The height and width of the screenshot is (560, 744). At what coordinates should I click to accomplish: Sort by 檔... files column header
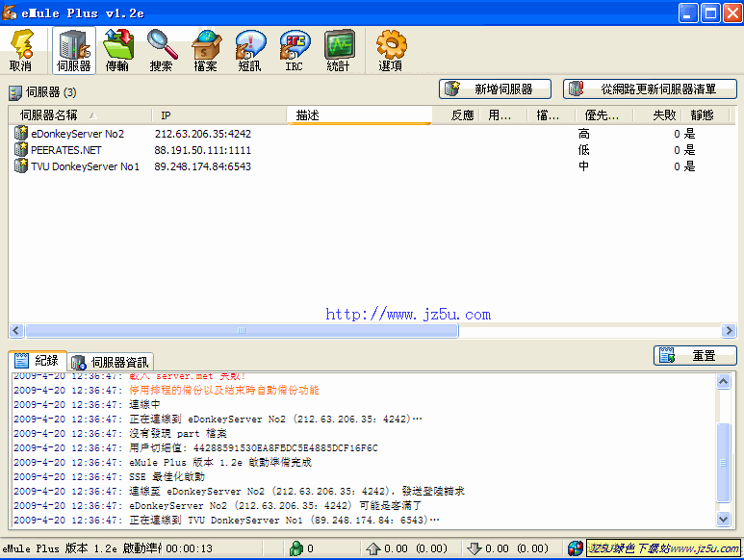click(552, 115)
